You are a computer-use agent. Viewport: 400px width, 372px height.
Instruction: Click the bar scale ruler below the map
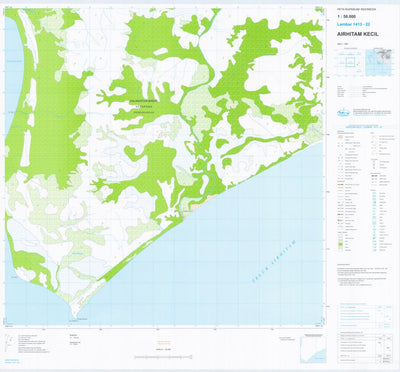point(163,357)
